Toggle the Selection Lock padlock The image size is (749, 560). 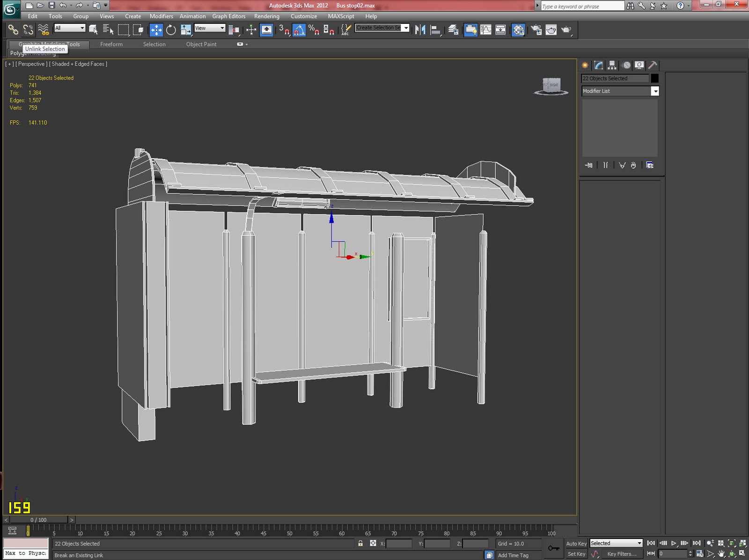click(x=360, y=544)
